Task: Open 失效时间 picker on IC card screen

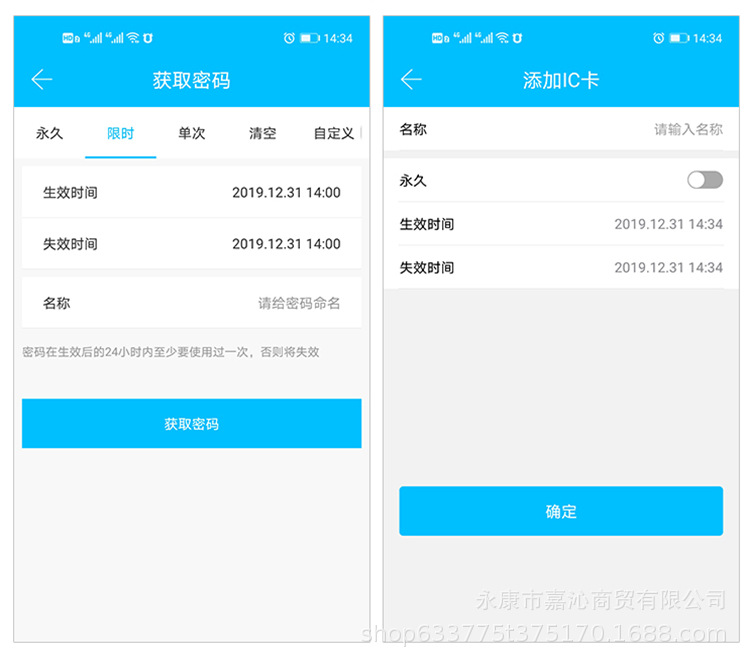Action: pyautogui.click(x=561, y=267)
